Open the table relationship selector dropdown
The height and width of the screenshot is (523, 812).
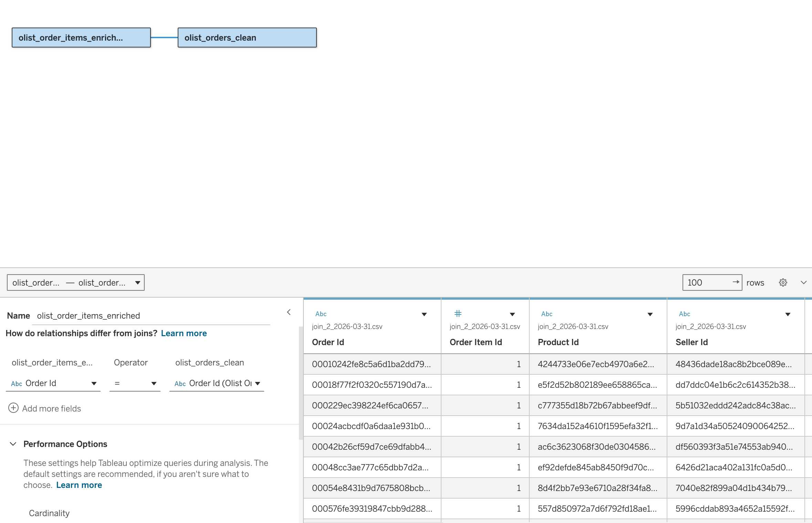point(137,282)
